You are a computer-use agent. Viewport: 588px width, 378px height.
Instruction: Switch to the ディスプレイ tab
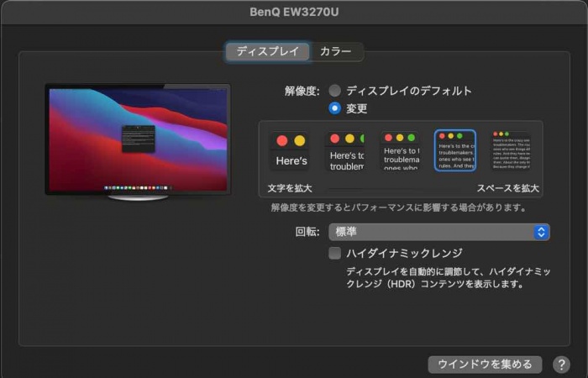pyautogui.click(x=268, y=51)
